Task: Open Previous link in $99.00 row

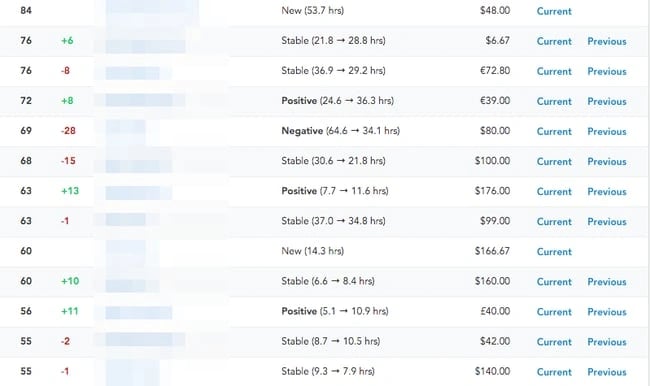Action: click(607, 222)
